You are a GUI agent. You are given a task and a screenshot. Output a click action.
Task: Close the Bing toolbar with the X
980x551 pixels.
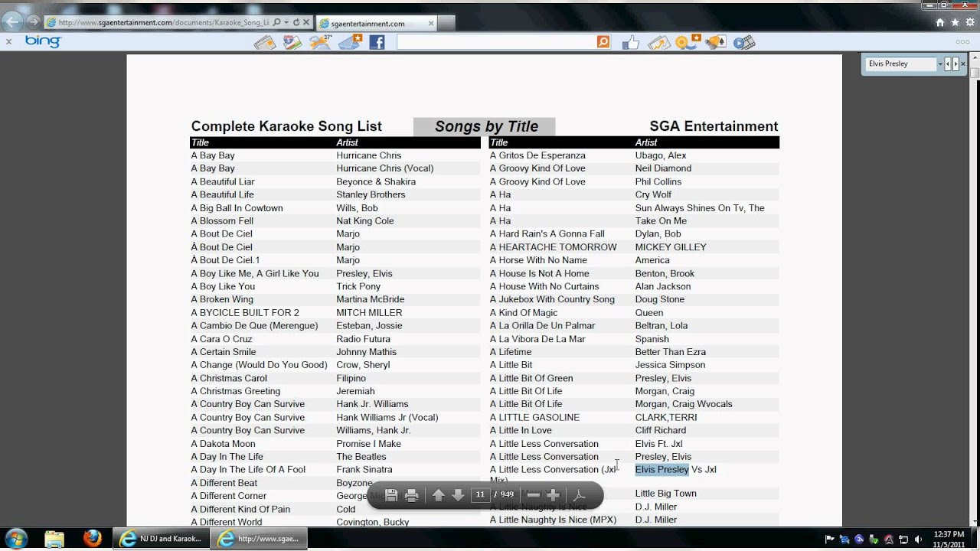pyautogui.click(x=8, y=42)
